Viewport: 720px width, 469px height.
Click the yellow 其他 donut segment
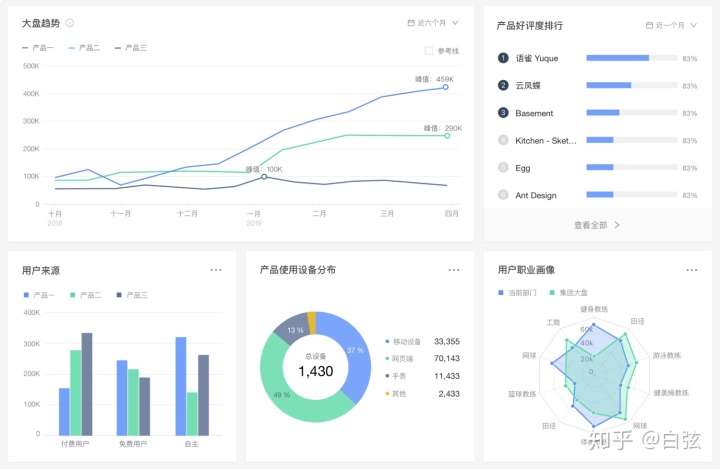[312, 322]
